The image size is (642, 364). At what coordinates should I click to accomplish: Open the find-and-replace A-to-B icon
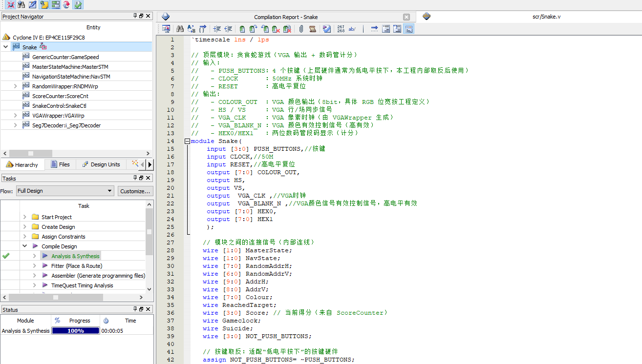click(x=191, y=29)
